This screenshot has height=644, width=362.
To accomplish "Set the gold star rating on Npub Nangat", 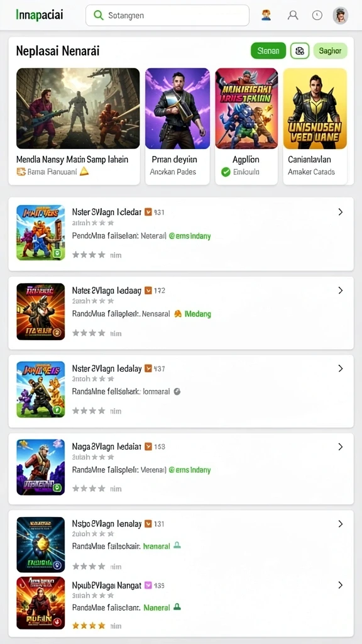I will [89, 626].
